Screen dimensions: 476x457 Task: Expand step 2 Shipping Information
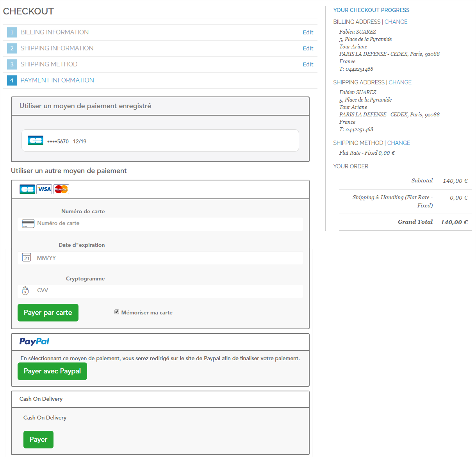57,48
